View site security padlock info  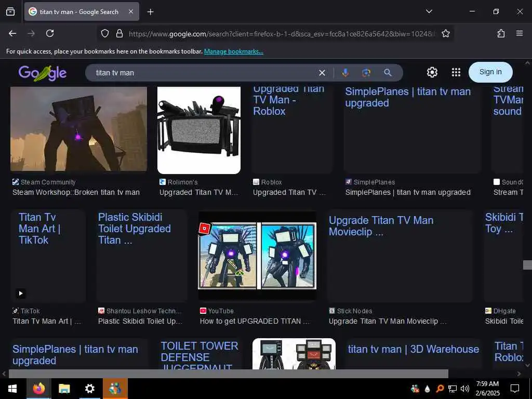[119, 33]
